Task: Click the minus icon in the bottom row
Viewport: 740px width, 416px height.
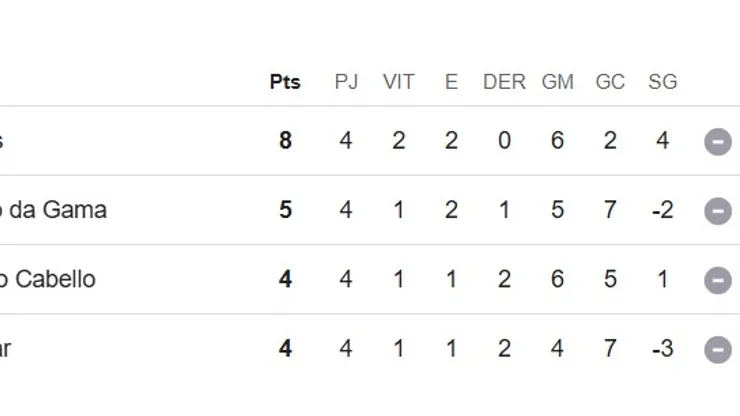Action: (718, 349)
